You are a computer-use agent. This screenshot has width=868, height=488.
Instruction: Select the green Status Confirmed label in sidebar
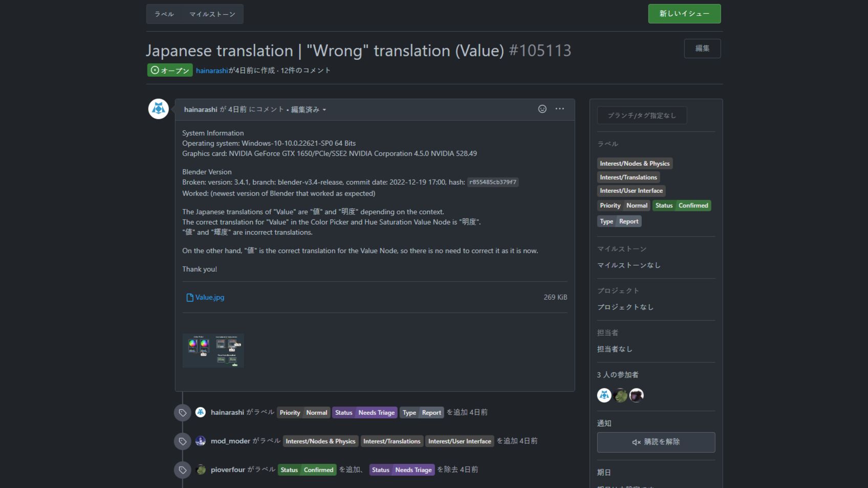coord(682,206)
